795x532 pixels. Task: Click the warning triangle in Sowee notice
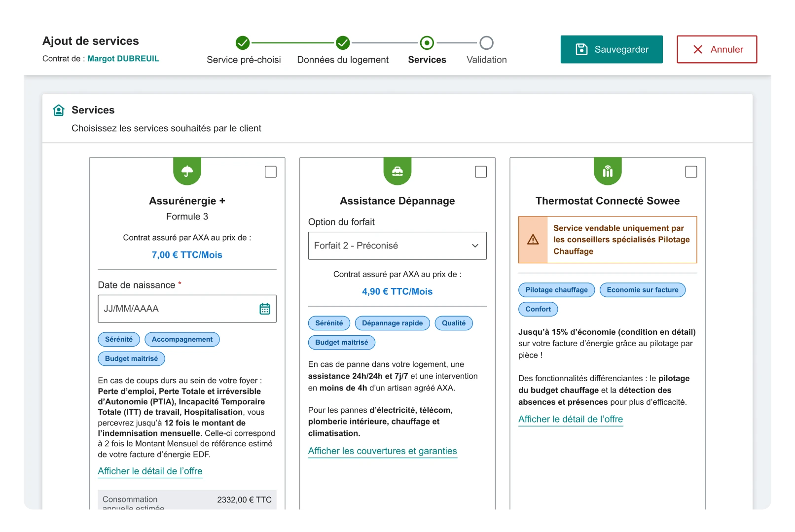point(533,240)
